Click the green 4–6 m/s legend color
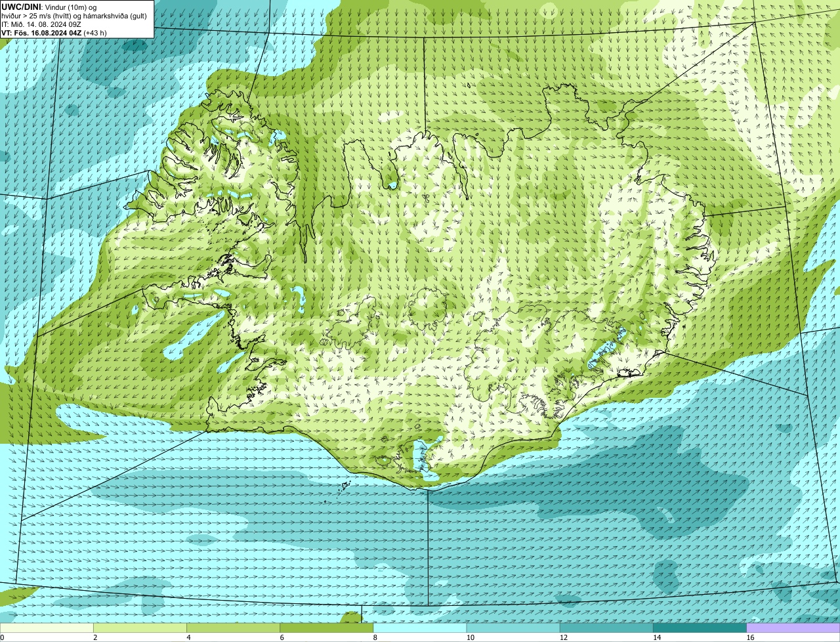 pyautogui.click(x=233, y=628)
